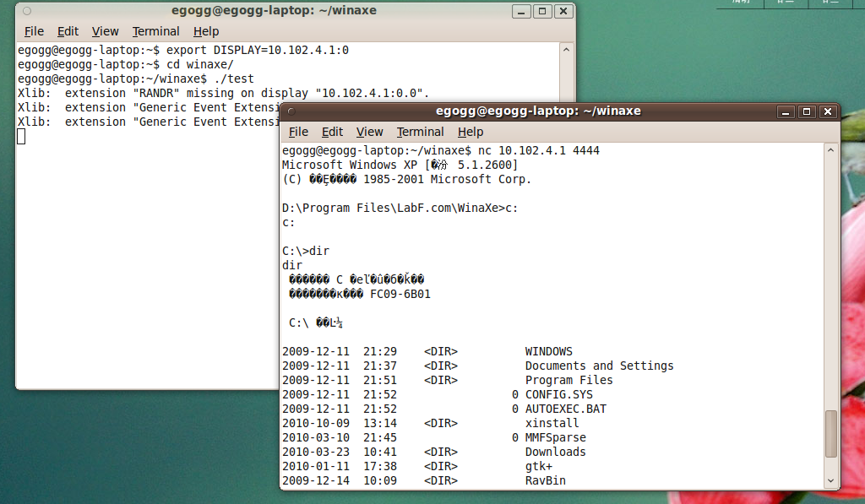Close the front terminal window
The image size is (865, 504).
[x=828, y=112]
